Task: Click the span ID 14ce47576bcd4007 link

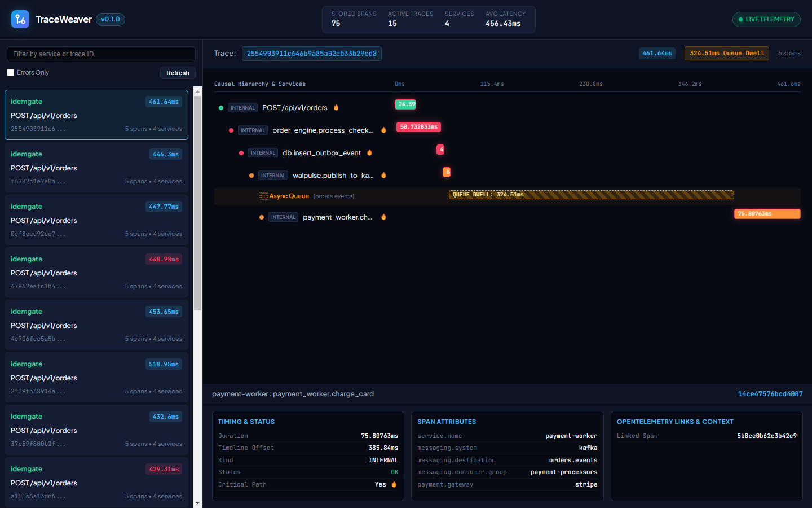Action: click(770, 394)
